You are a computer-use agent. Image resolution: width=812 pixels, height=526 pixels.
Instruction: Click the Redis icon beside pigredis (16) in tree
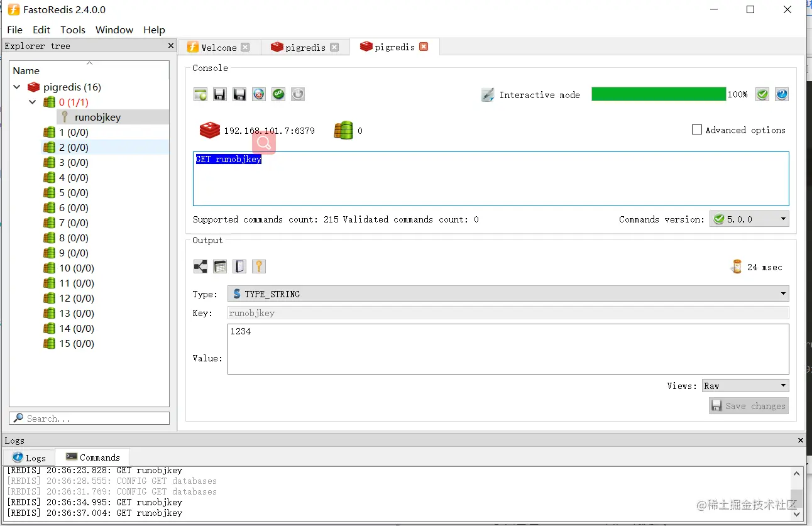[x=34, y=87]
